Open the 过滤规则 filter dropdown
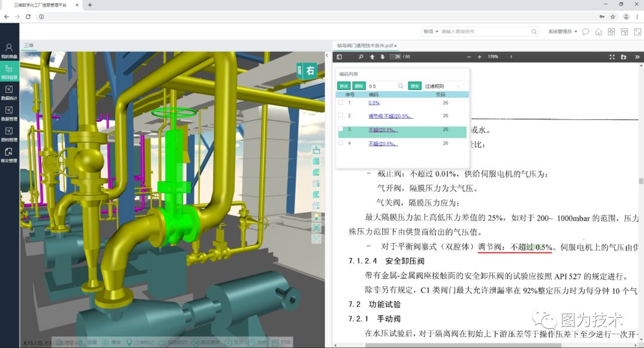Image resolution: width=644 pixels, height=348 pixels. click(442, 86)
